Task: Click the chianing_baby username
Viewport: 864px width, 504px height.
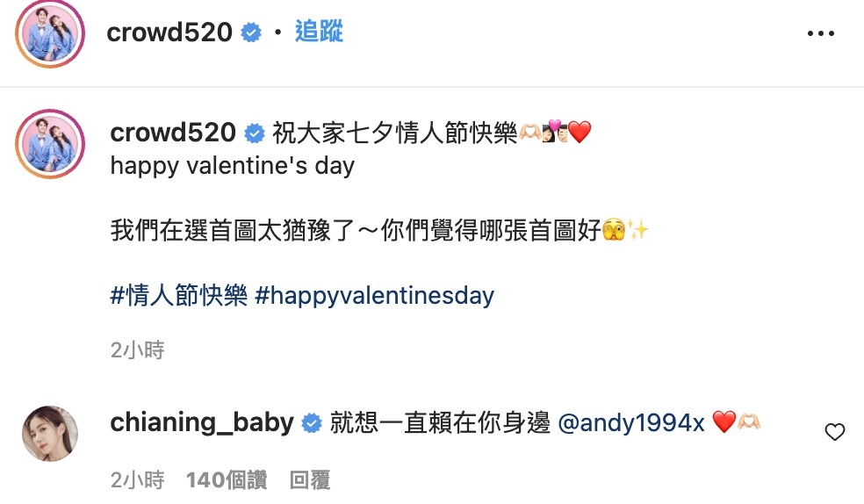Action: coord(202,422)
